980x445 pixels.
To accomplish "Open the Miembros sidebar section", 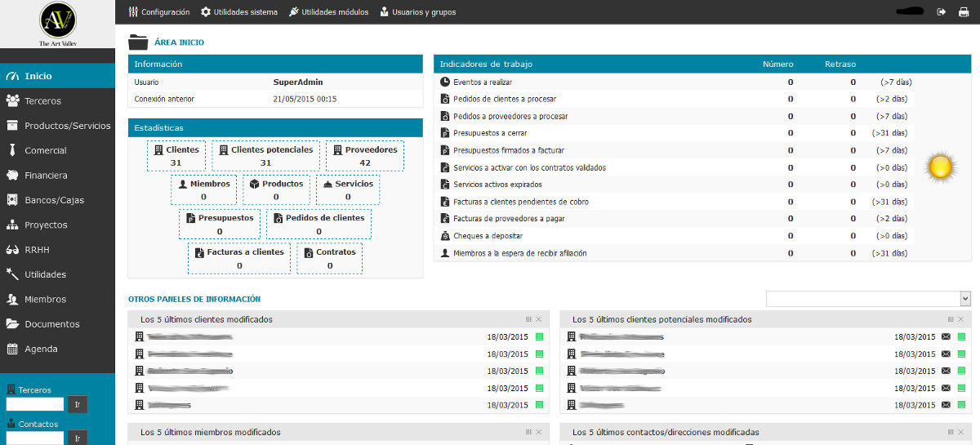I will (x=57, y=299).
